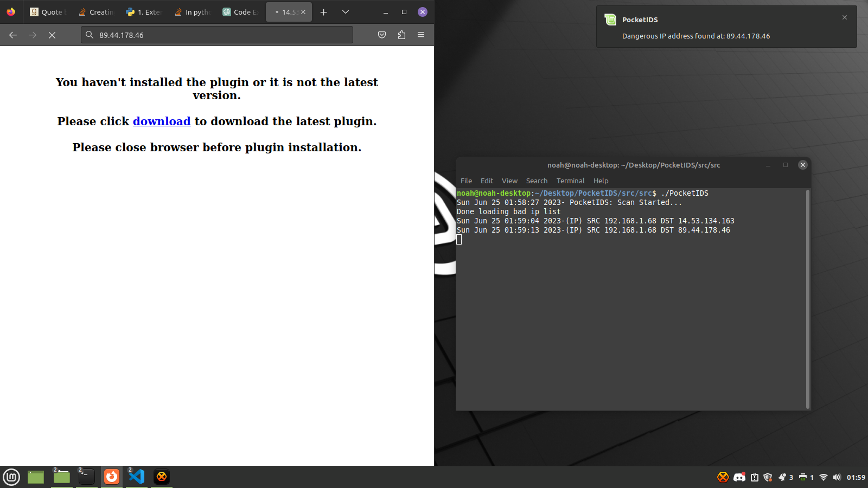Show desktop via green taskbar icon
868x488 pixels.
click(x=36, y=477)
